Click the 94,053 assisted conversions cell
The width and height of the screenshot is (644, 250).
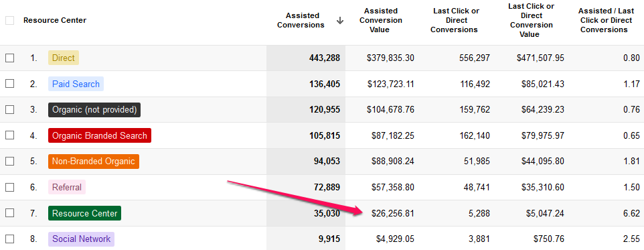tap(327, 161)
